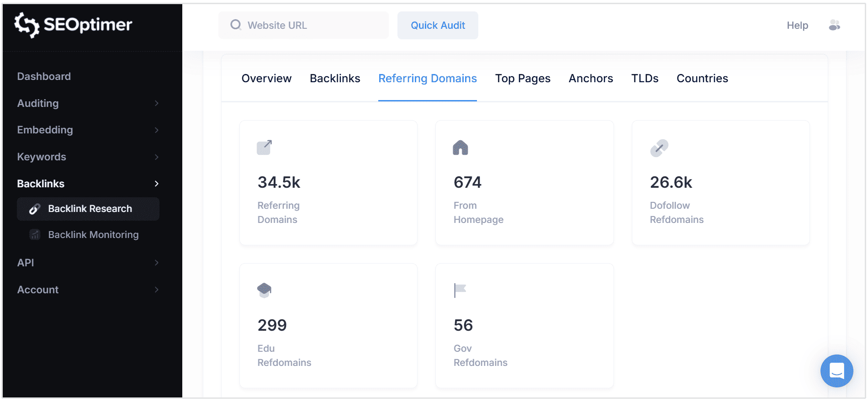This screenshot has height=402, width=868.
Task: Click the Auditing sidebar label
Action: 38,103
